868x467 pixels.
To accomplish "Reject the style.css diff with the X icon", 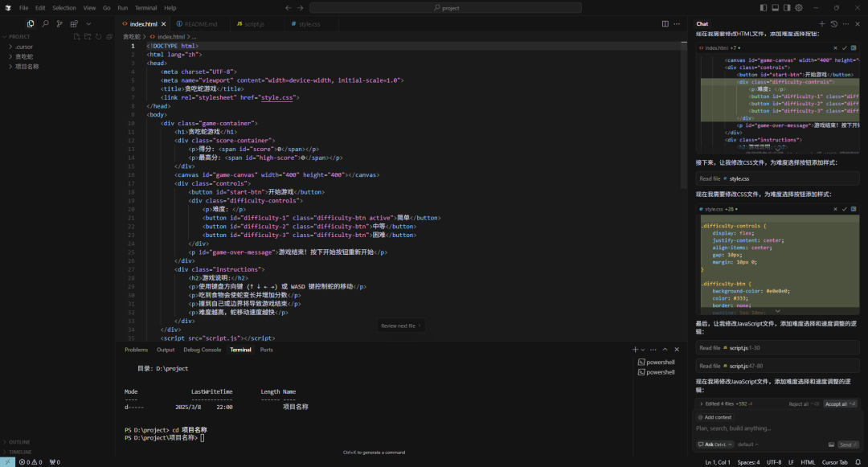I will 835,209.
